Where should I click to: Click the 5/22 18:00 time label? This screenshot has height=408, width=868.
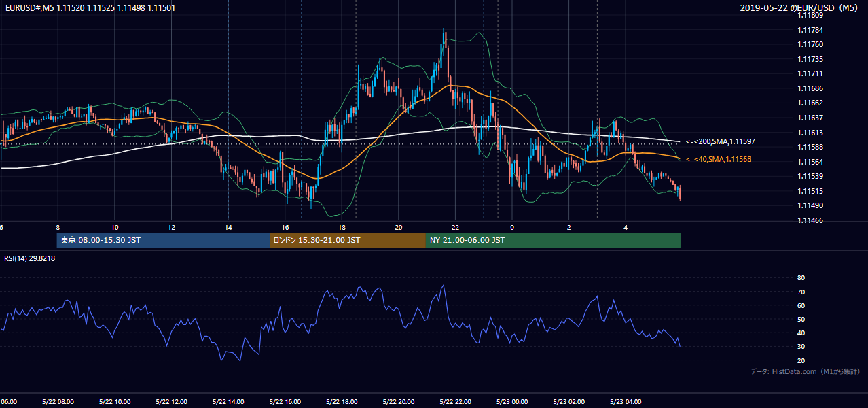[x=342, y=401]
